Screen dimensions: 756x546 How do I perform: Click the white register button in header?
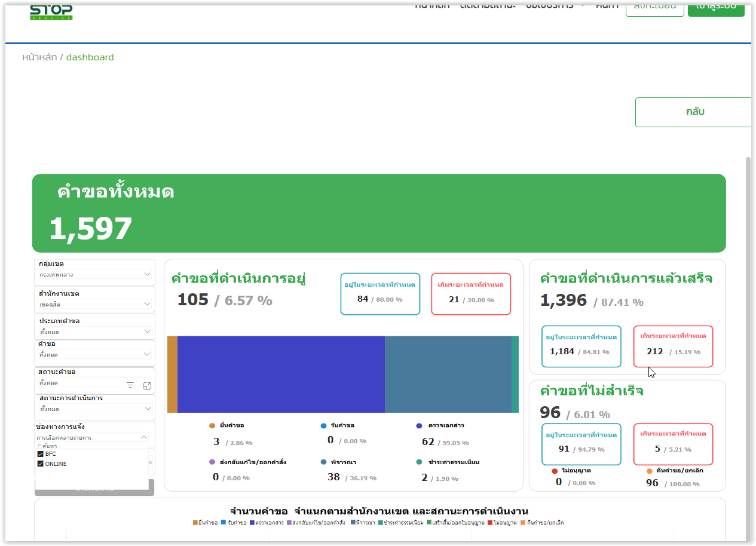click(x=654, y=8)
